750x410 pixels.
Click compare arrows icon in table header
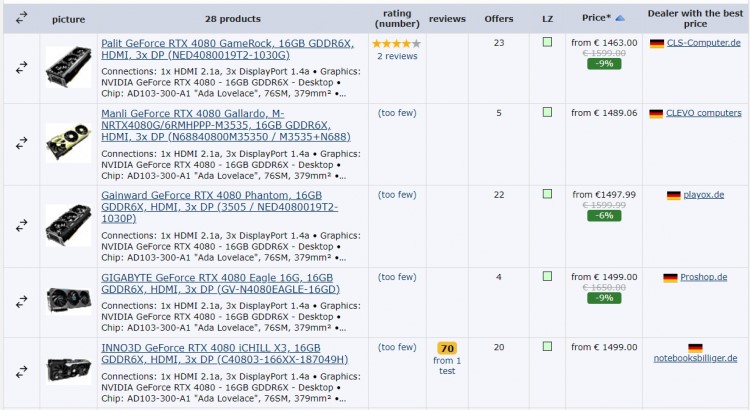tap(22, 18)
